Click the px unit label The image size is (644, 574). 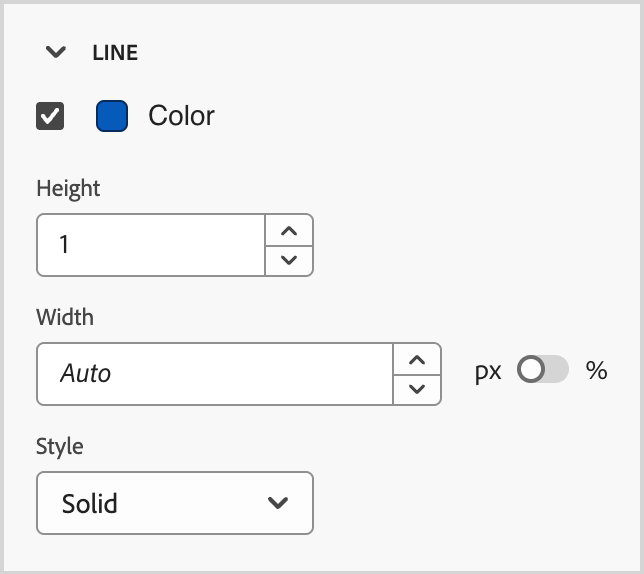(x=488, y=371)
